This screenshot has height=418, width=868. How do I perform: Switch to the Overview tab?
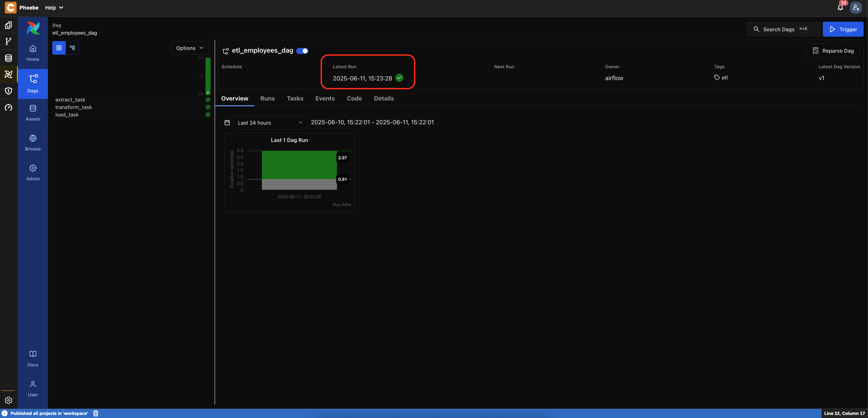click(235, 98)
